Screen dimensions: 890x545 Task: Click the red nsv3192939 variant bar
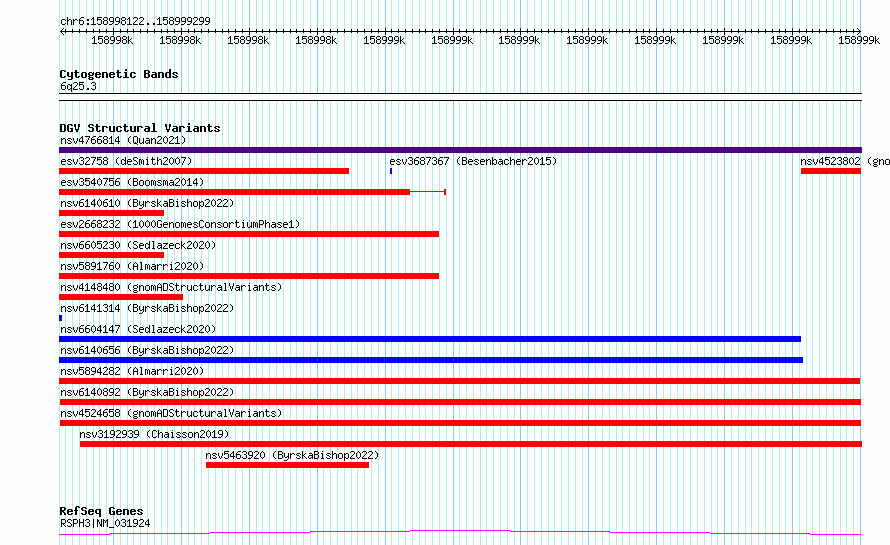471,444
